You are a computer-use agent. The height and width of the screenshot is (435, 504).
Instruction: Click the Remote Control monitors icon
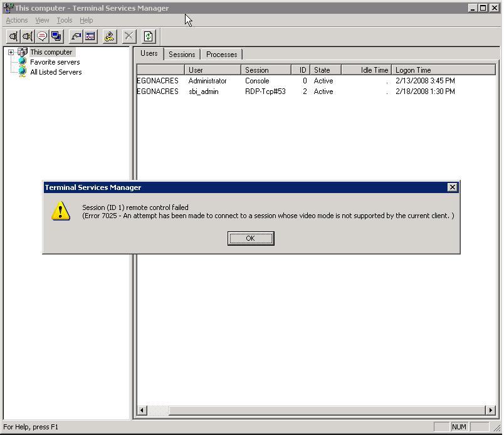click(x=56, y=36)
